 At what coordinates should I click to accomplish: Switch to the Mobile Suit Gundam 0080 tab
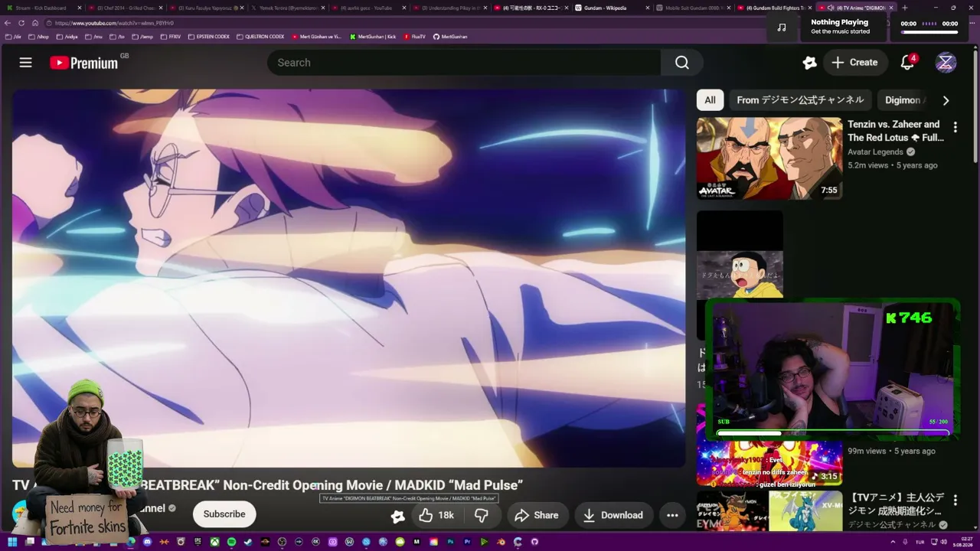[x=692, y=8]
